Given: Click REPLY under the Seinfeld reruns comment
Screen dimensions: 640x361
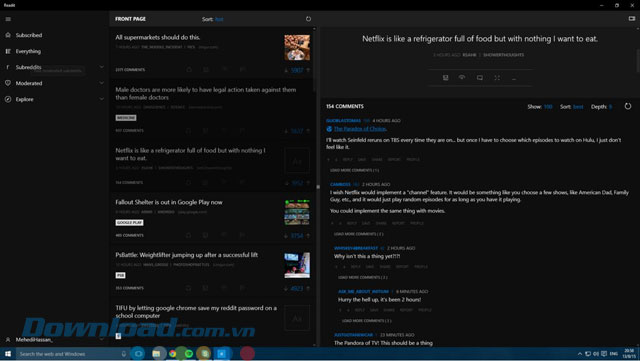Looking at the screenshot, I should tap(347, 159).
